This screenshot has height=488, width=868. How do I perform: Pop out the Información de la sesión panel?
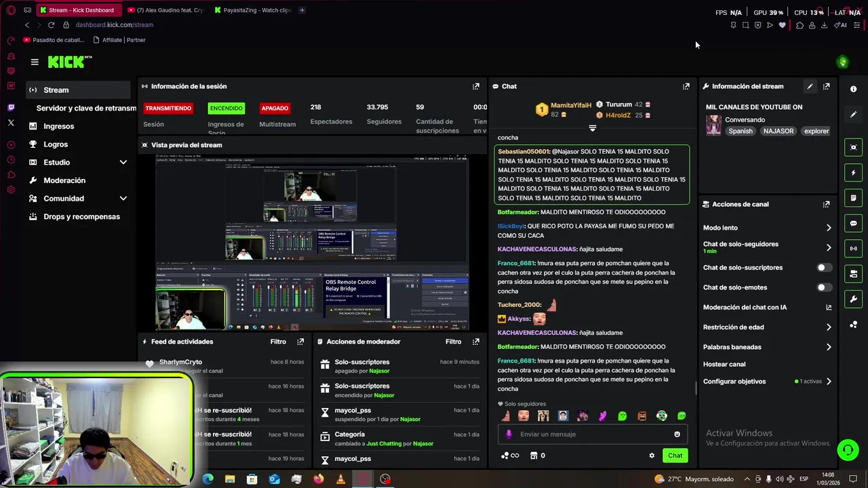476,86
